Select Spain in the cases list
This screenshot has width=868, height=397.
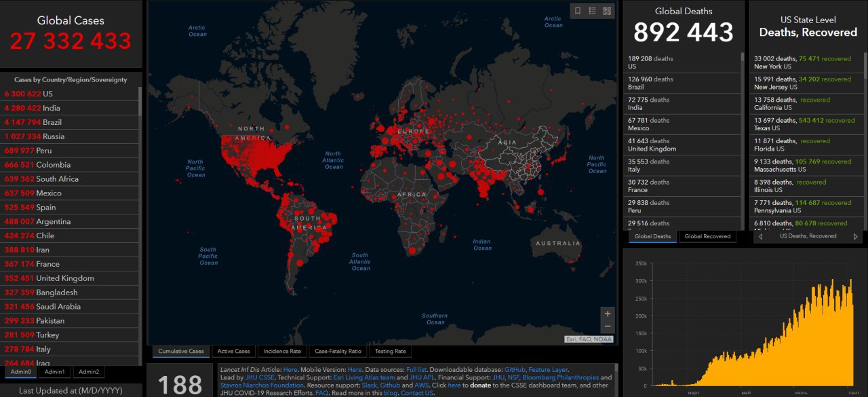(69, 208)
